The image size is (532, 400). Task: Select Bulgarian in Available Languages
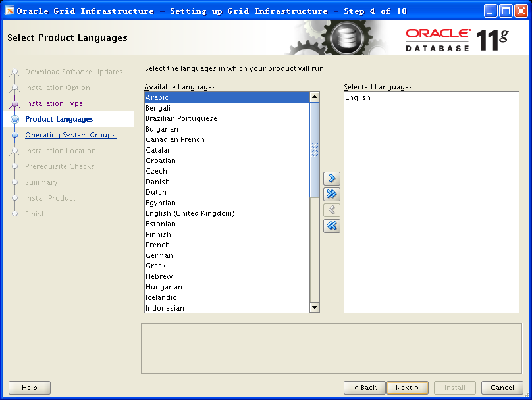pos(227,129)
